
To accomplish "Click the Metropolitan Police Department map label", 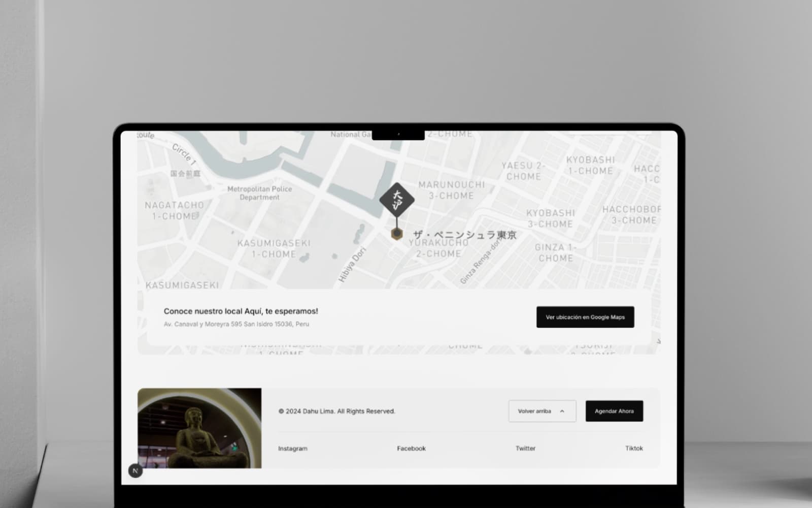I will [x=259, y=193].
